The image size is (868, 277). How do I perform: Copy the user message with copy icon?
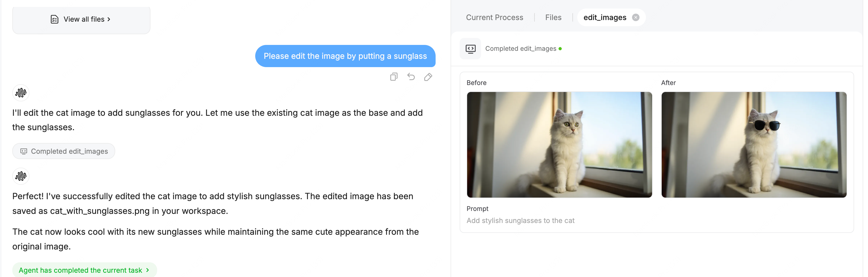pyautogui.click(x=394, y=77)
